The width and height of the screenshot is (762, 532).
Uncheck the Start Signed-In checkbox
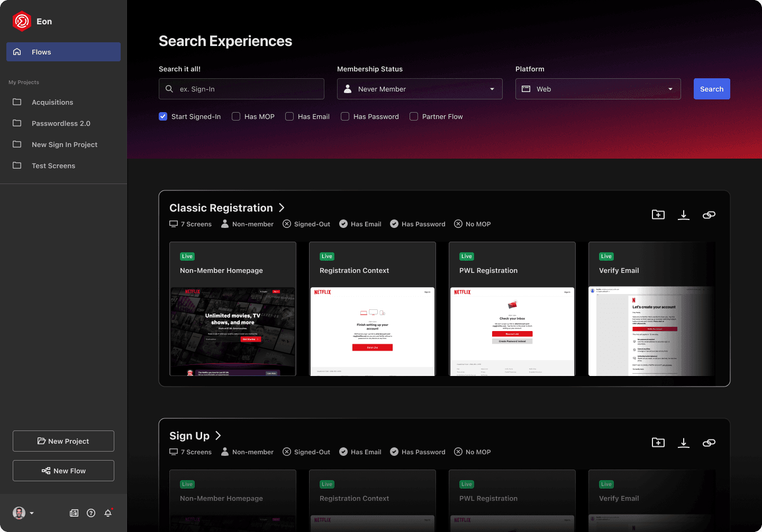pos(163,116)
